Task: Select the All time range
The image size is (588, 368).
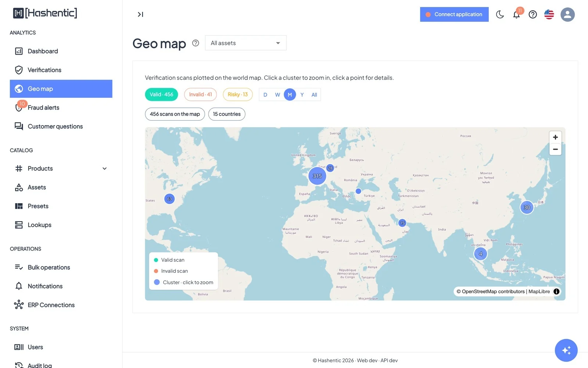Action: tap(314, 95)
